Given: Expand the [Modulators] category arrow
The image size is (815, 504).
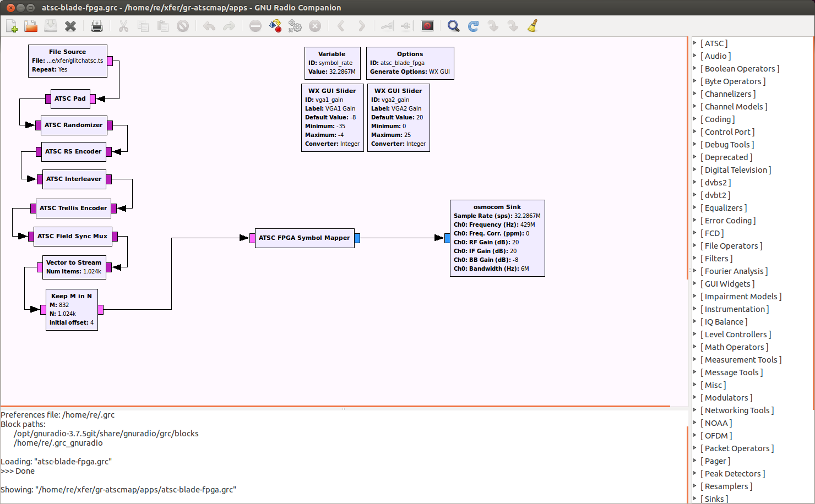Looking at the screenshot, I should point(694,397).
